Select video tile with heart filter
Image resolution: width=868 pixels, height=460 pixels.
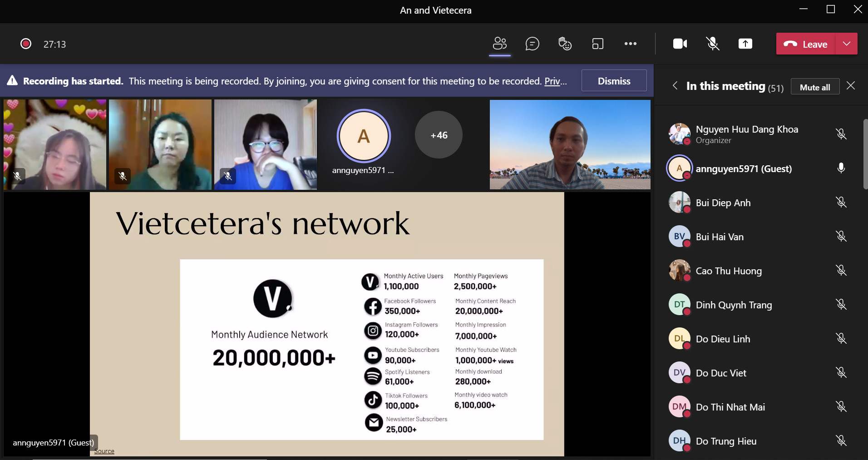coord(55,144)
